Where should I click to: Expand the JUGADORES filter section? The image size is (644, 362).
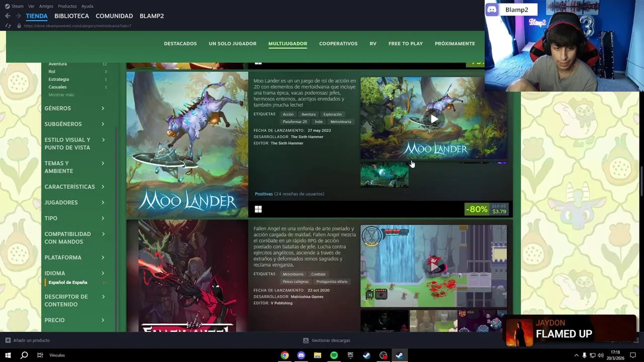click(x=74, y=202)
